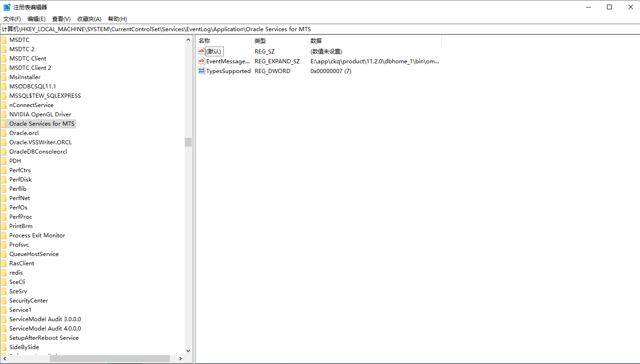Viewport: 640px width, 364px height.
Task: Click the tree pane's scroll down arrow
Action: pyautogui.click(x=188, y=351)
